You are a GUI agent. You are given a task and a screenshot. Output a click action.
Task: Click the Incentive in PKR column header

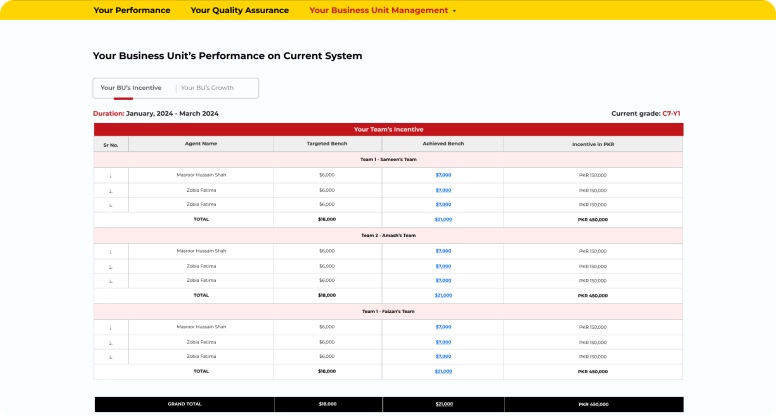pyautogui.click(x=593, y=144)
